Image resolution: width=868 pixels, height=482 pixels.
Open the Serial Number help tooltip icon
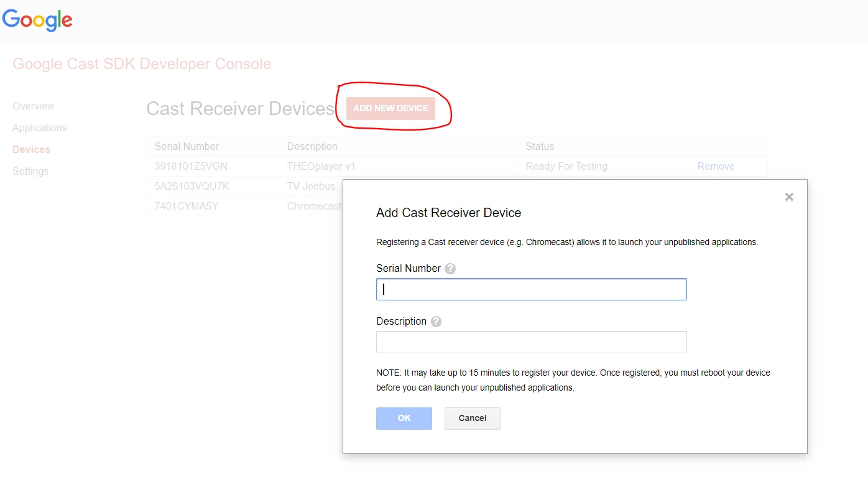pos(450,268)
